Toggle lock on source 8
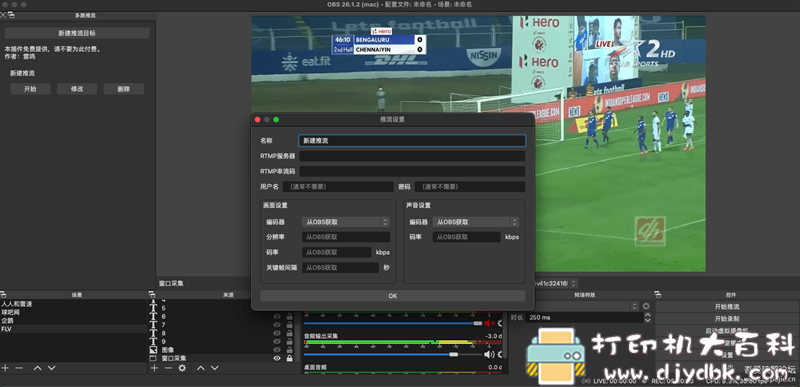800x387 pixels. pos(290,333)
